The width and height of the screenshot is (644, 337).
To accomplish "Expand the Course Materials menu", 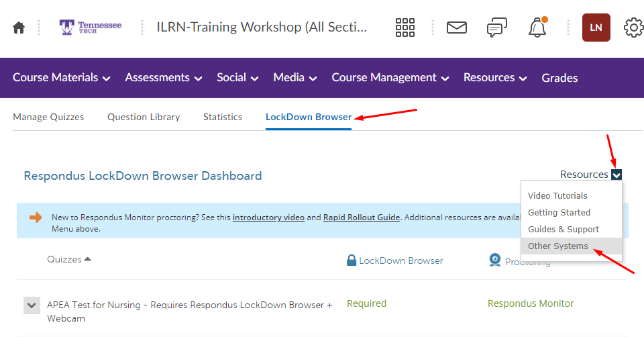I will [x=62, y=78].
